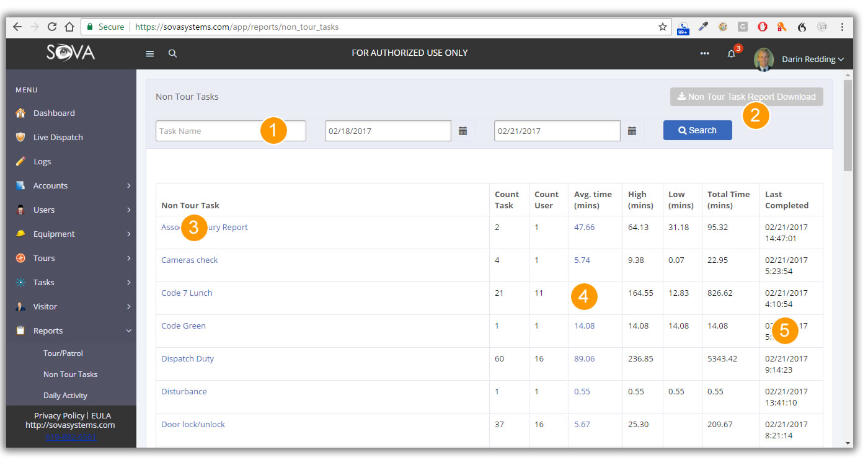The width and height of the screenshot is (868, 465).
Task: Open the header search magnifier icon
Action: click(x=173, y=54)
